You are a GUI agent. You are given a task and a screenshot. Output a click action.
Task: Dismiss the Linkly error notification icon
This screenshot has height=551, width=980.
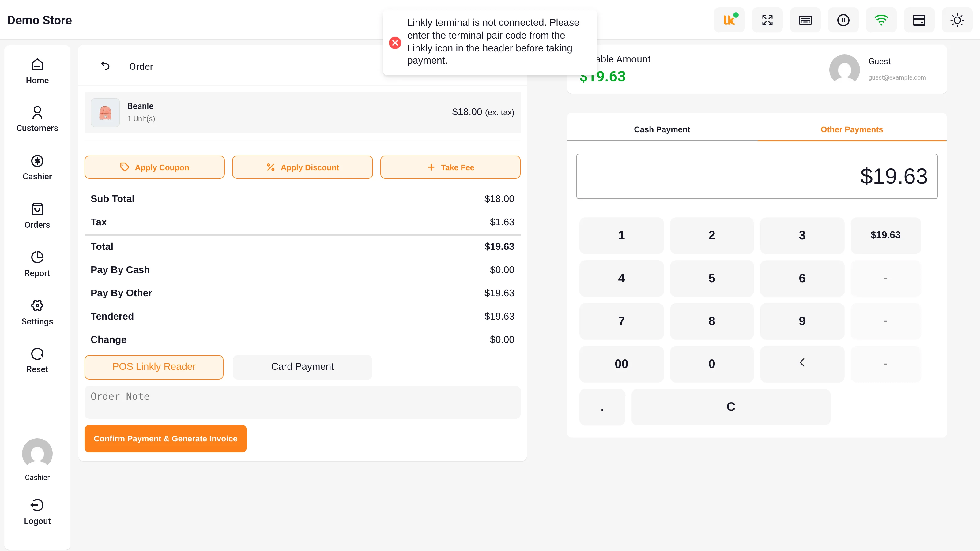395,42
